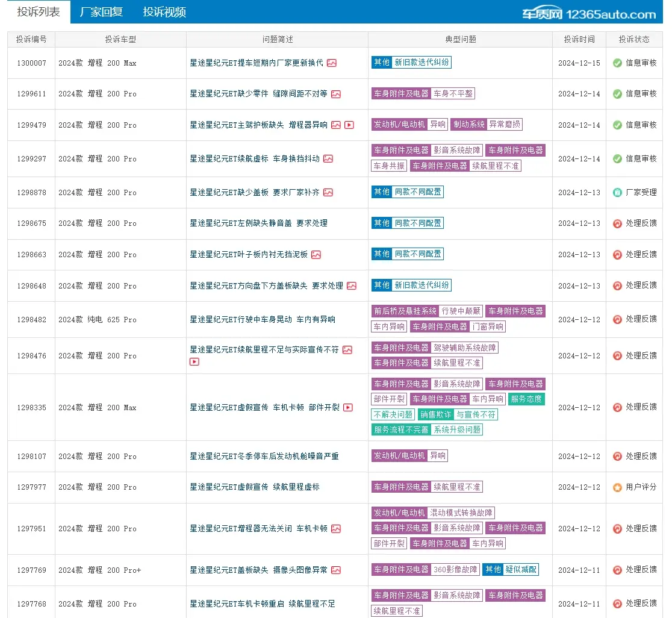Click the 与宣传不符 tag
This screenshot has height=618, width=672.
point(476,414)
